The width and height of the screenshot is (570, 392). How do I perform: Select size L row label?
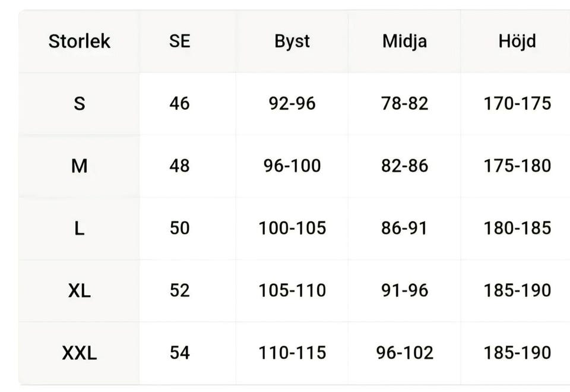pos(80,228)
